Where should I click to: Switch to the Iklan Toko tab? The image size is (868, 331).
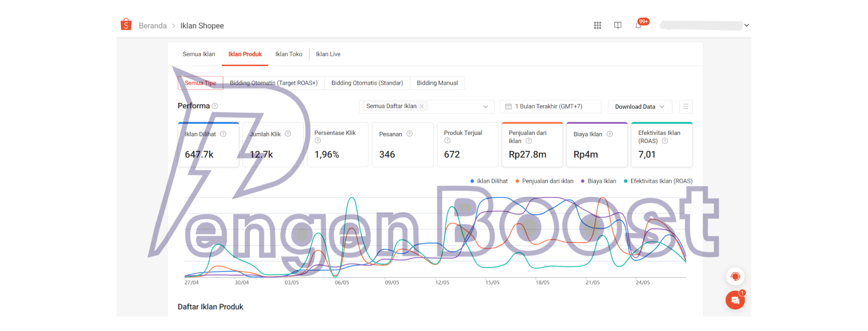(289, 54)
